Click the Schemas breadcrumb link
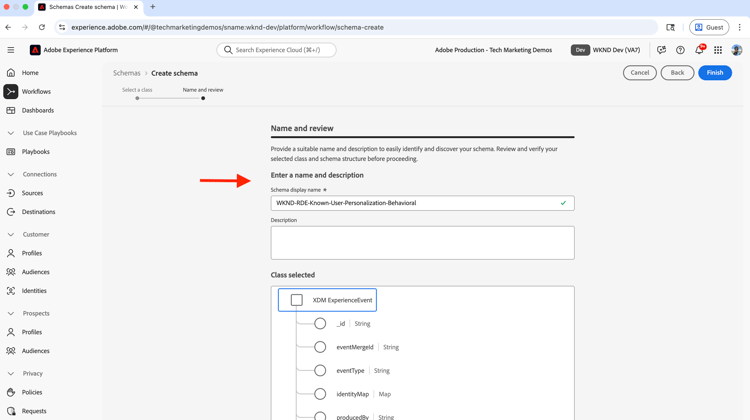The width and height of the screenshot is (750, 420). pyautogui.click(x=127, y=73)
